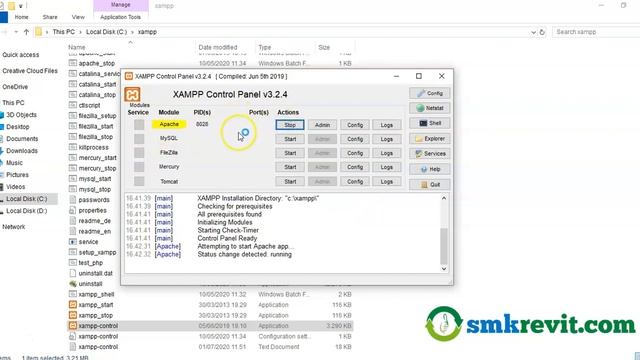This screenshot has width=640, height=360.
Task: Select the apache_stop batch file
Action: coord(97,63)
